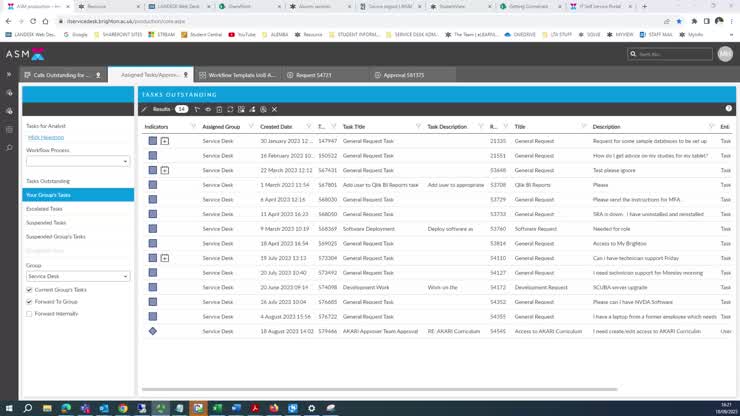
Task: Switch to the Request 54721 tab
Action: 325,75
